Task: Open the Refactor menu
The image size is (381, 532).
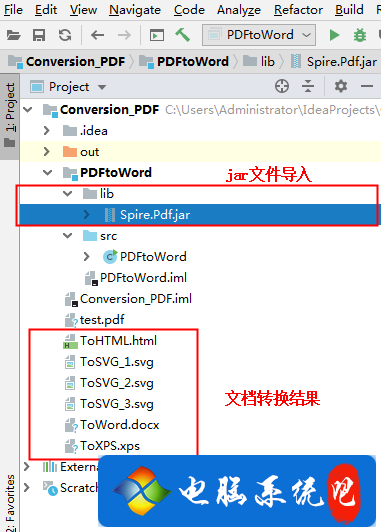Action: 298,10
